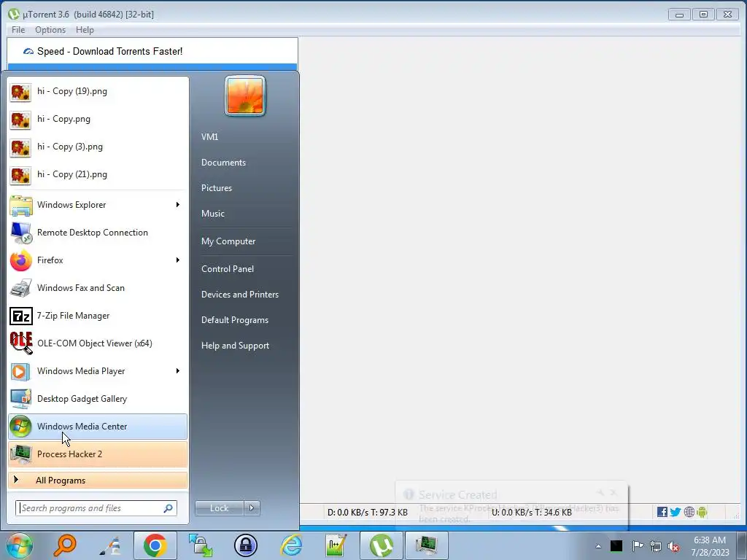Open My Computer
747x560 pixels.
(x=228, y=241)
